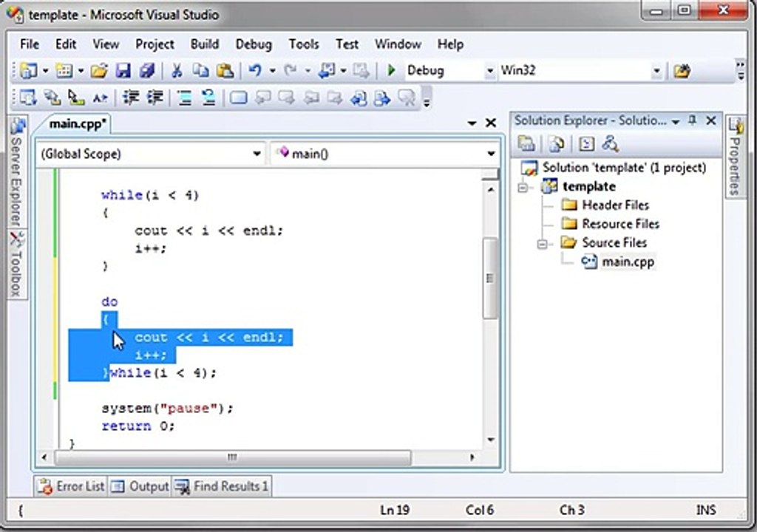Image resolution: width=757 pixels, height=532 pixels.
Task: Close the main.cpp document tab
Action: tap(491, 123)
